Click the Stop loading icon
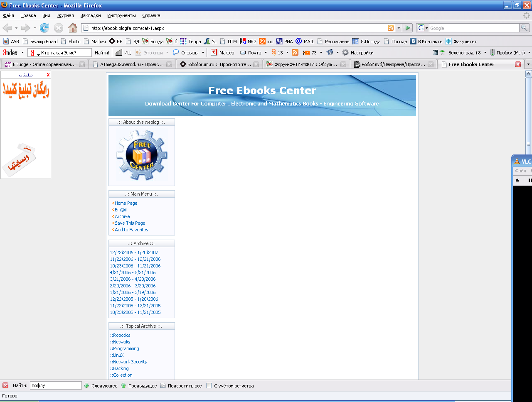The height and width of the screenshot is (402, 532). (59, 28)
